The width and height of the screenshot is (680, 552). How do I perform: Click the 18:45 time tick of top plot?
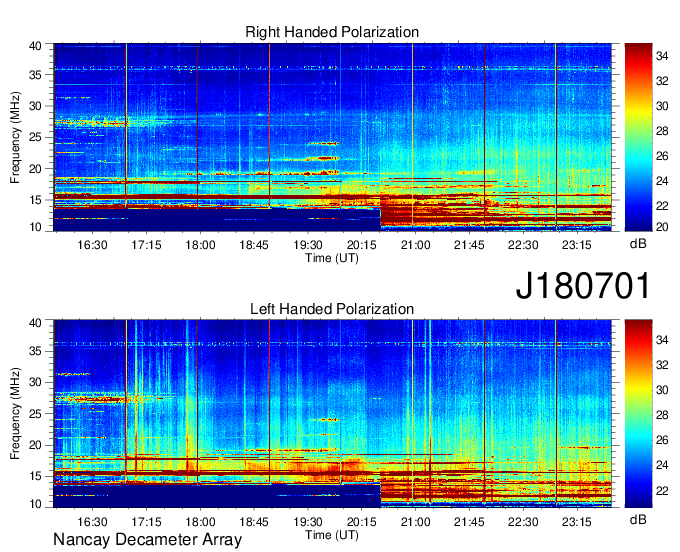click(x=254, y=245)
